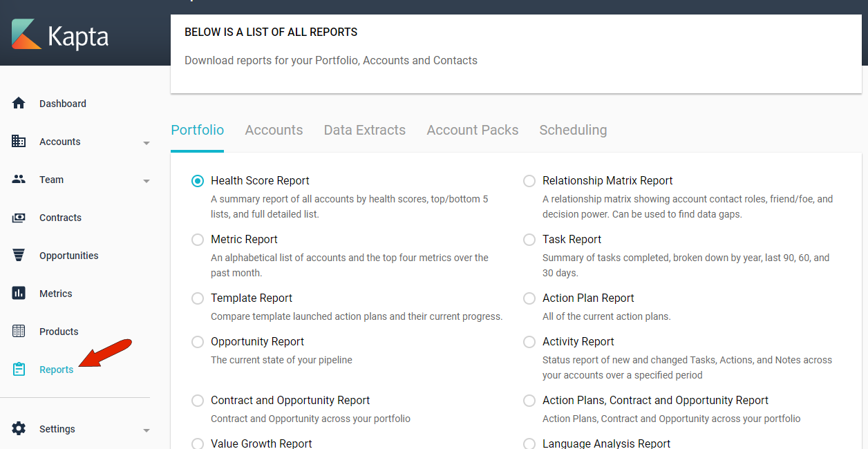Select the Metric Report radio button
Screen dimensions: 868x449
(x=198, y=240)
